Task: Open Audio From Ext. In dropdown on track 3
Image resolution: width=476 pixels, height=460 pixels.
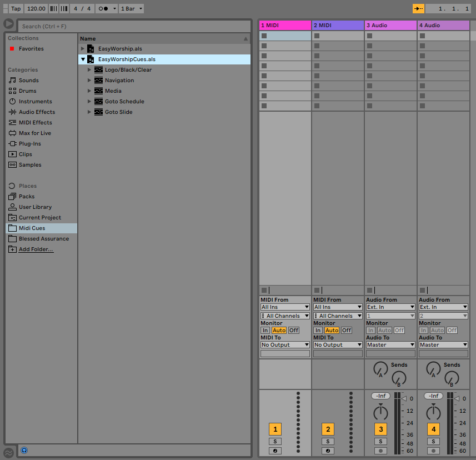Action: pos(390,307)
